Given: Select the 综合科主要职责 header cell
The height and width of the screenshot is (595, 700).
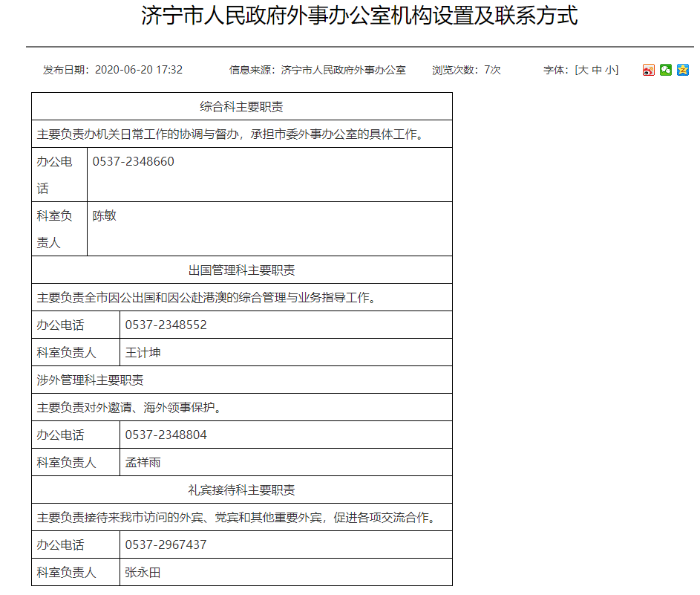Looking at the screenshot, I should coord(241,106).
